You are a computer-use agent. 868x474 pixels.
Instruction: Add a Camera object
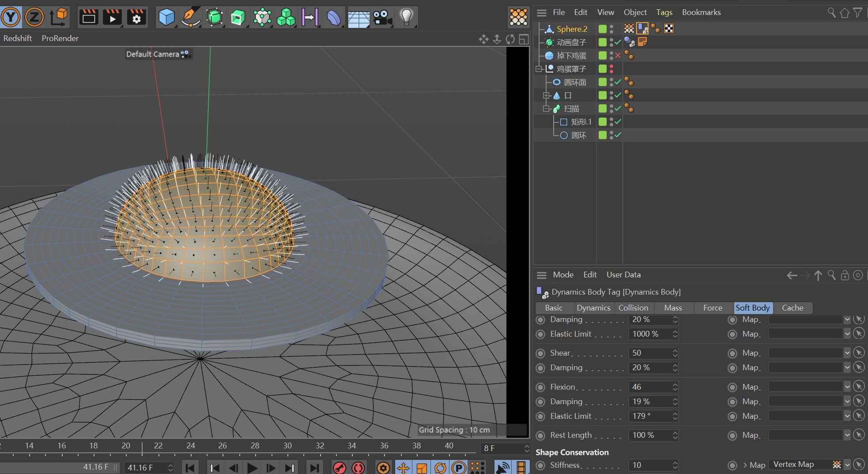click(x=382, y=17)
